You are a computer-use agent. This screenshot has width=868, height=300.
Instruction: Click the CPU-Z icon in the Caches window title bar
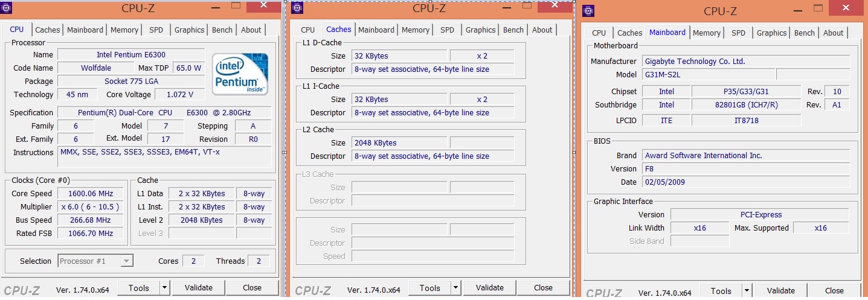click(297, 8)
